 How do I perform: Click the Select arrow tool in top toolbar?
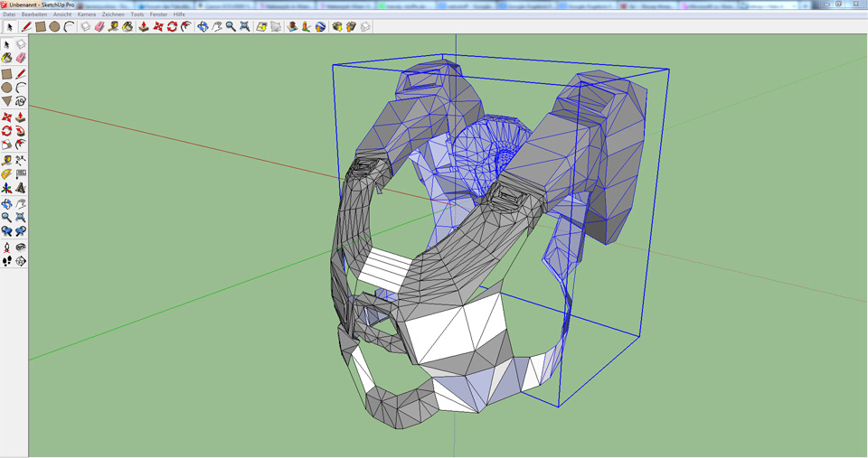click(10, 27)
